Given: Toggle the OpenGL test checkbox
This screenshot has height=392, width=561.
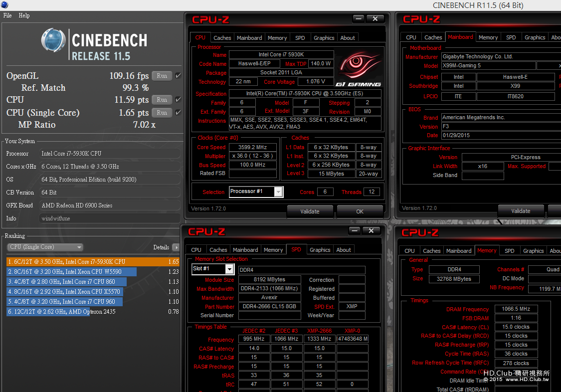Looking at the screenshot, I should tap(178, 75).
